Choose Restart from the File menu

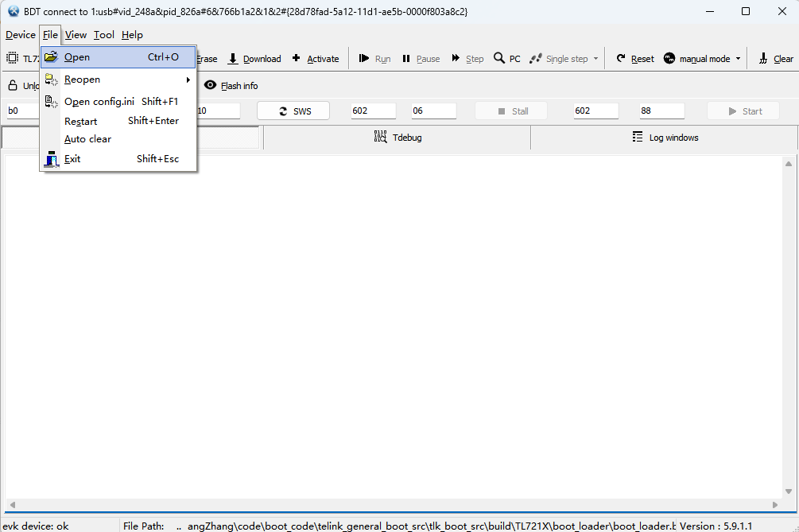(118, 121)
